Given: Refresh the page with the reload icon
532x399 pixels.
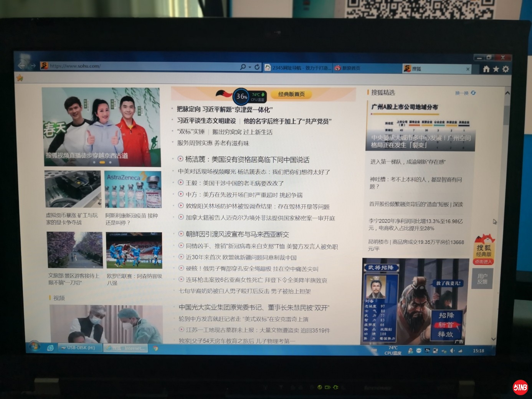Looking at the screenshot, I should (x=257, y=67).
